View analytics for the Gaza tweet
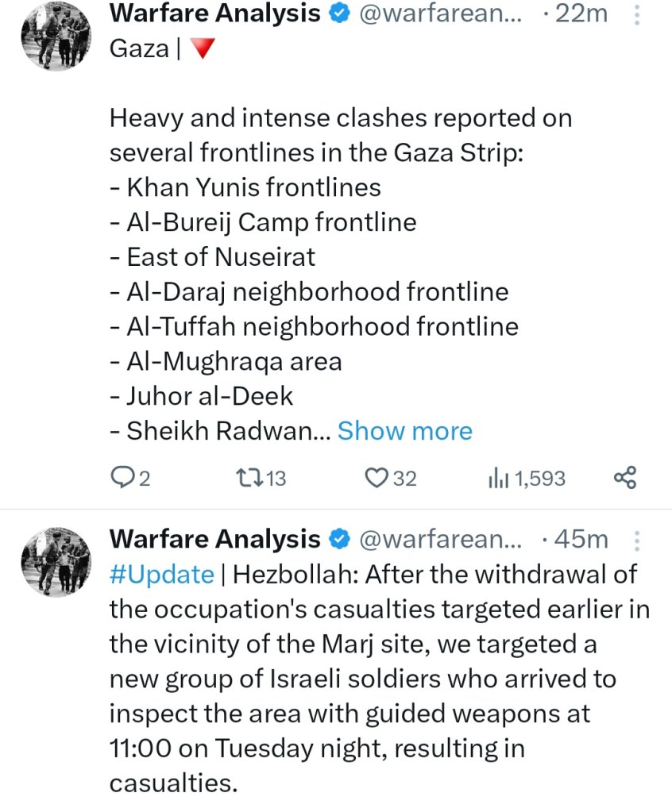The image size is (672, 812). (x=497, y=478)
